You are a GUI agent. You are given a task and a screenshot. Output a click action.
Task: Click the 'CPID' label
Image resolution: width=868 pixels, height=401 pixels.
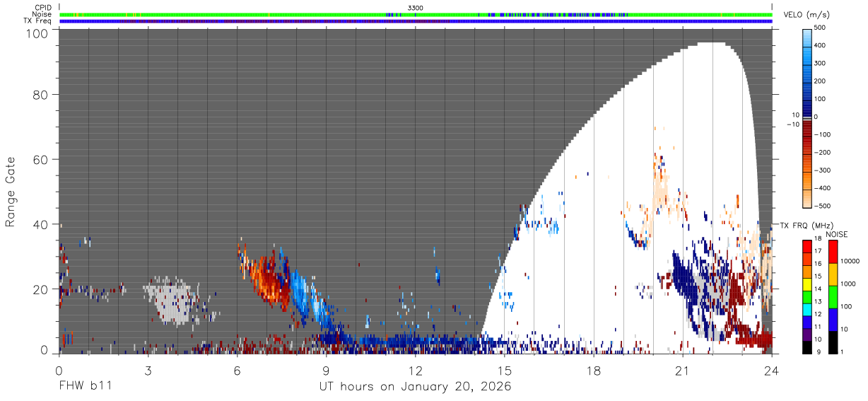pyautogui.click(x=43, y=8)
